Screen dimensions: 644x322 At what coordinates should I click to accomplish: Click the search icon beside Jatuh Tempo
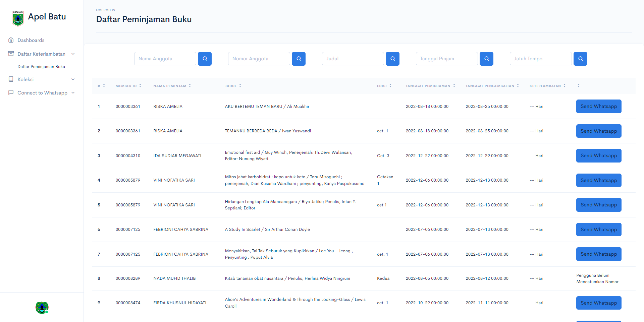click(580, 59)
